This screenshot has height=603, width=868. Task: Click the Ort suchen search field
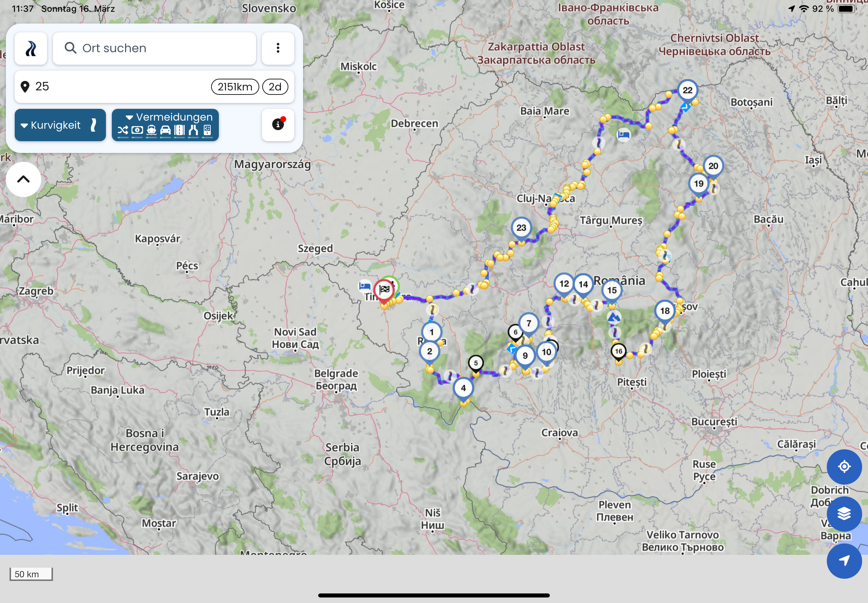click(154, 49)
